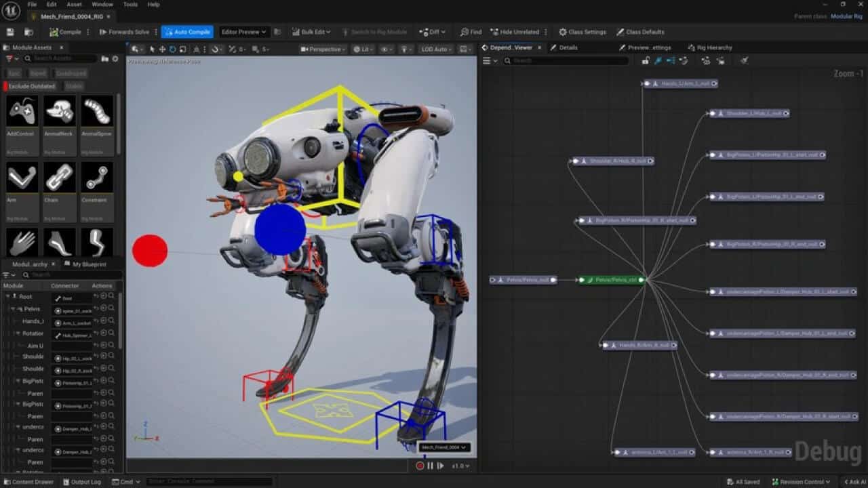Select the scale tool in the viewport toolbar
This screenshot has width=868, height=488.
pyautogui.click(x=182, y=49)
